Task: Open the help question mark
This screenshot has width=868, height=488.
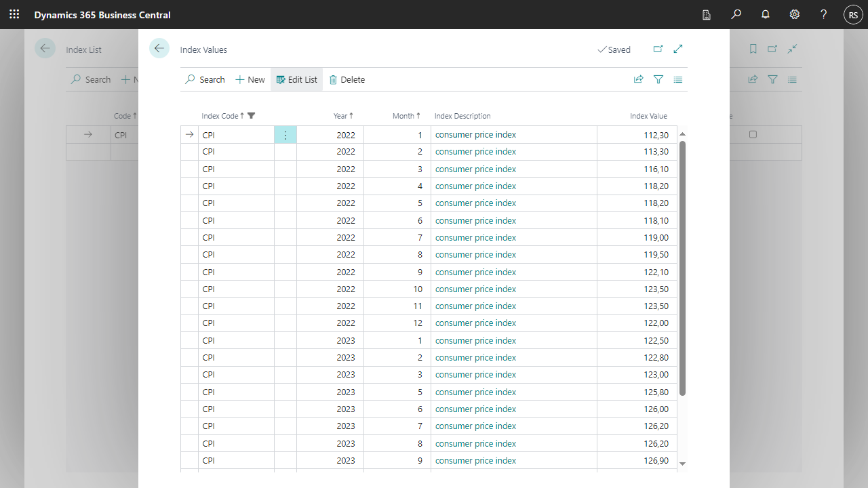Action: (823, 14)
